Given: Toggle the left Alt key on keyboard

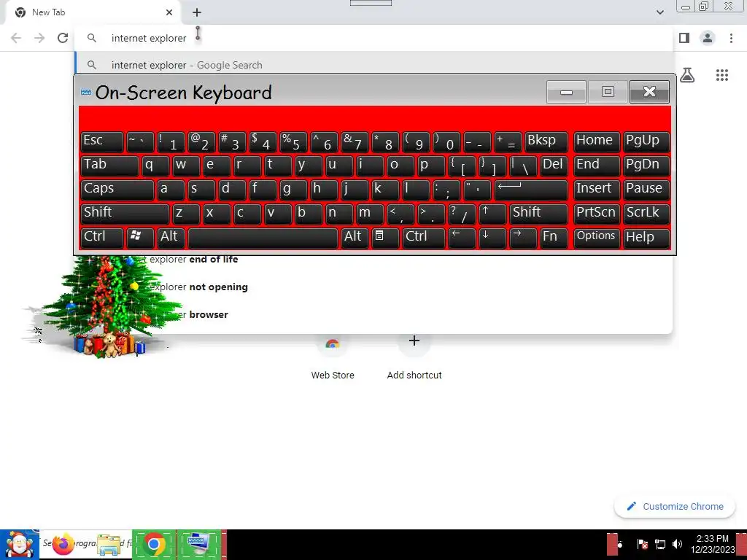Looking at the screenshot, I should click(171, 238).
